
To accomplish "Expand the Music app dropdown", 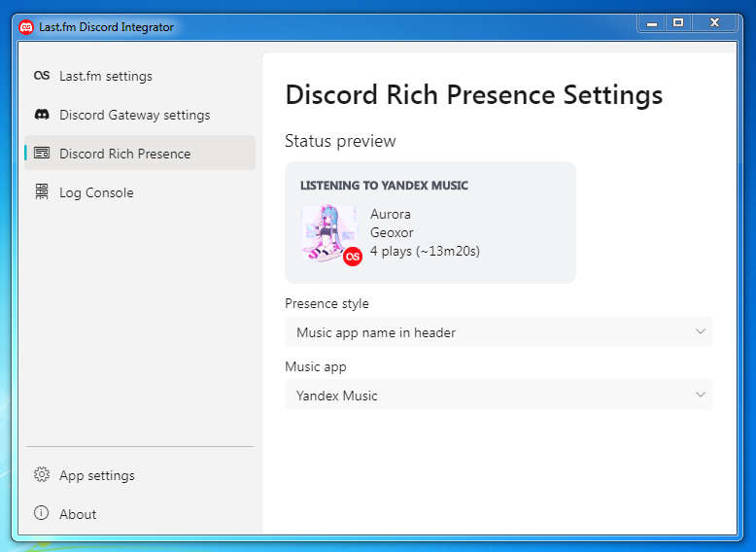I will click(x=498, y=395).
